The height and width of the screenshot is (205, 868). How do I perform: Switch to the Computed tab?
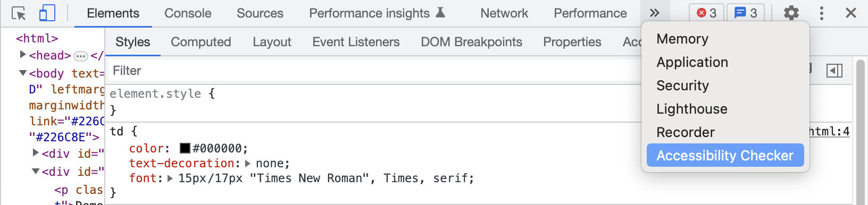point(201,42)
